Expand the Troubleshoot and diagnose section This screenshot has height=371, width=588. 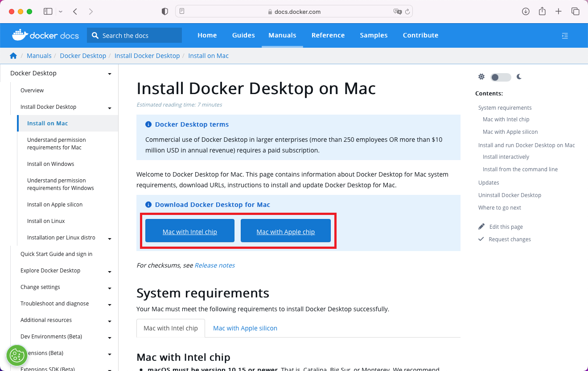tap(109, 305)
